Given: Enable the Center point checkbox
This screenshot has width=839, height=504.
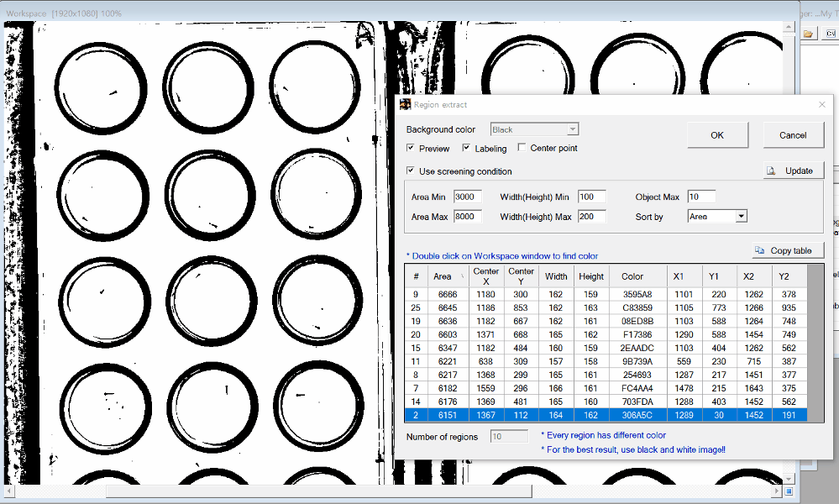Looking at the screenshot, I should click(x=522, y=149).
